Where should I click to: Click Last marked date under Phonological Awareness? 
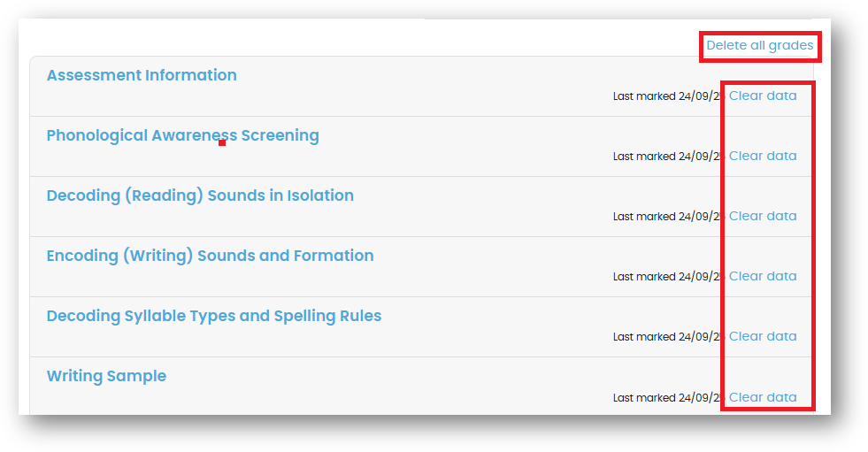pos(668,157)
